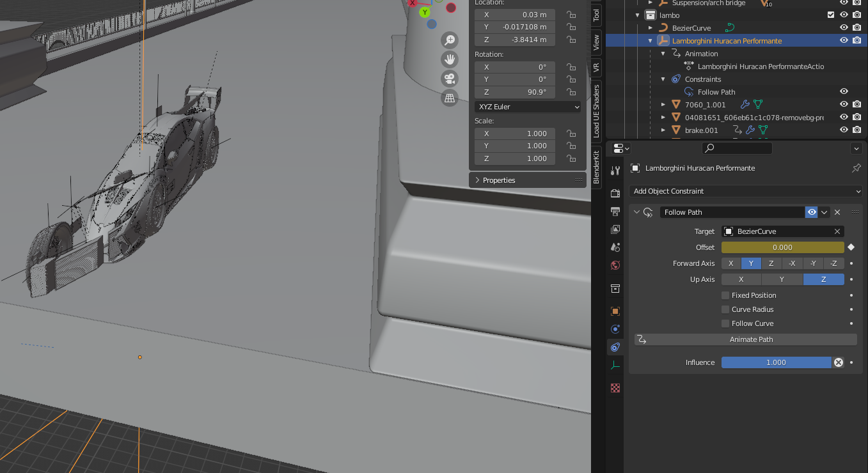Open the XYZ Euler rotation mode dropdown
This screenshot has height=473, width=868.
[528, 107]
